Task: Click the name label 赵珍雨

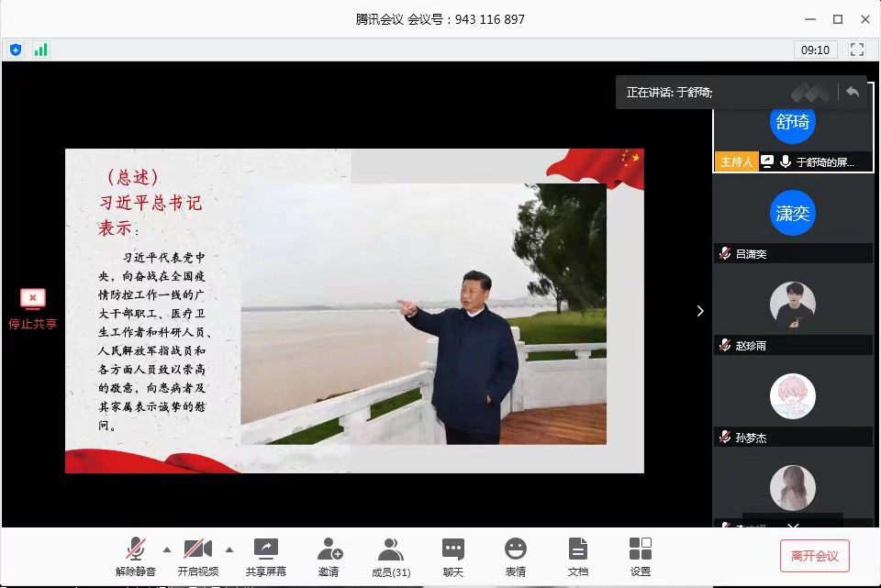Action: 752,346
